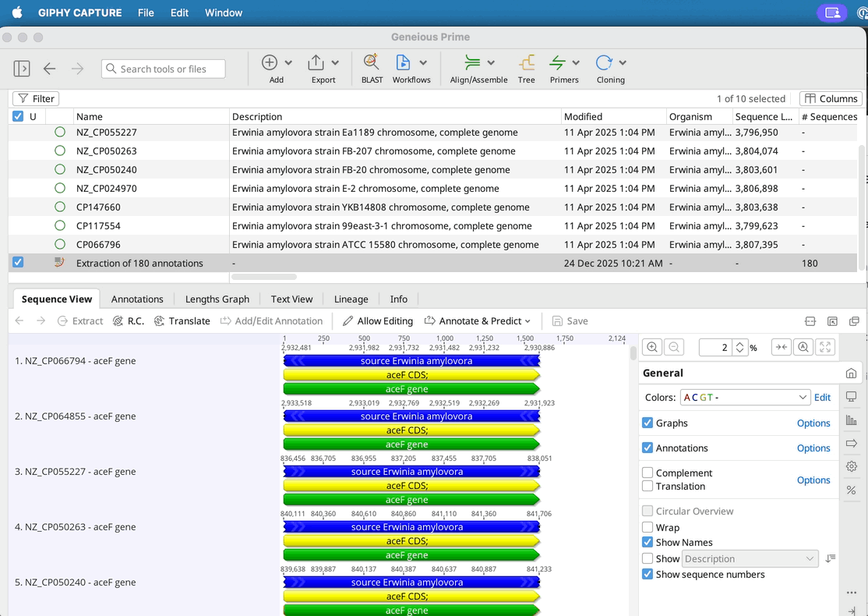Click the zoom in magnifier

tap(652, 348)
